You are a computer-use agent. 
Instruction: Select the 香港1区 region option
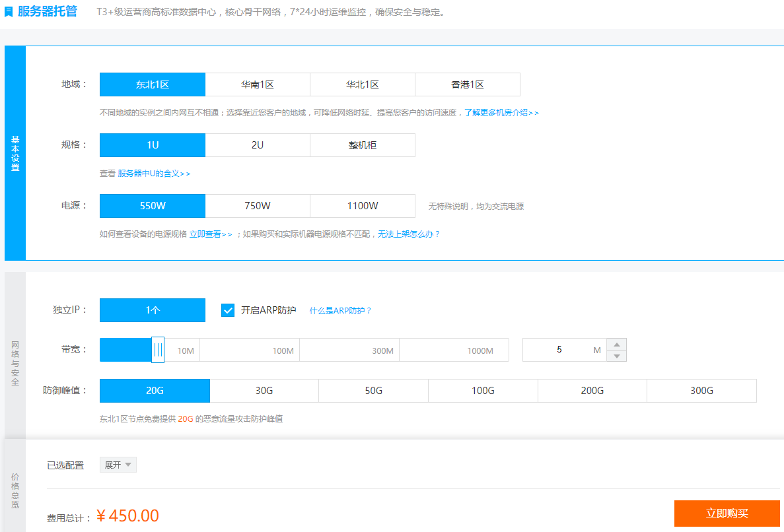(x=468, y=84)
